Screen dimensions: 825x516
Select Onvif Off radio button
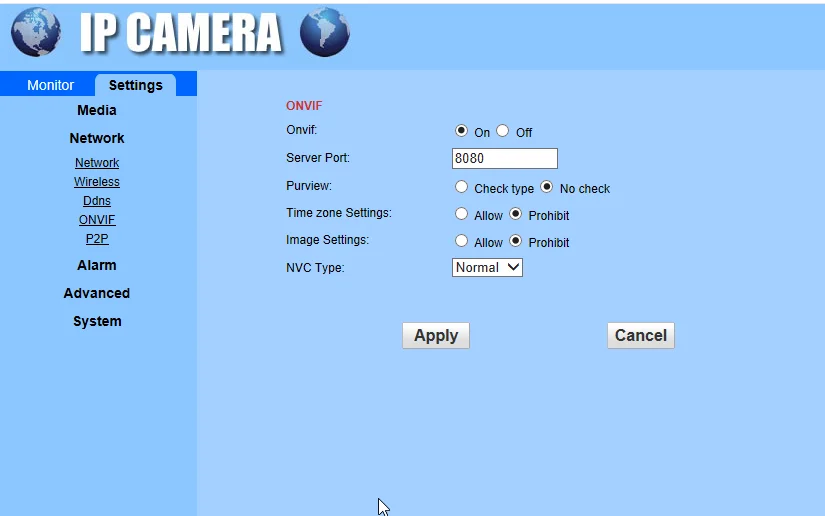click(502, 130)
